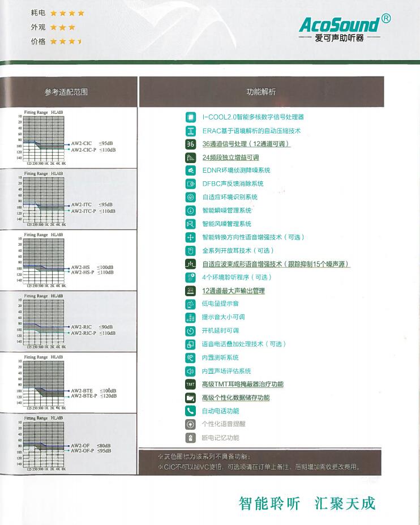420x525 pixels.
Task: Click the speaker icon for 内置声场评估系统
Action: pos(190,371)
